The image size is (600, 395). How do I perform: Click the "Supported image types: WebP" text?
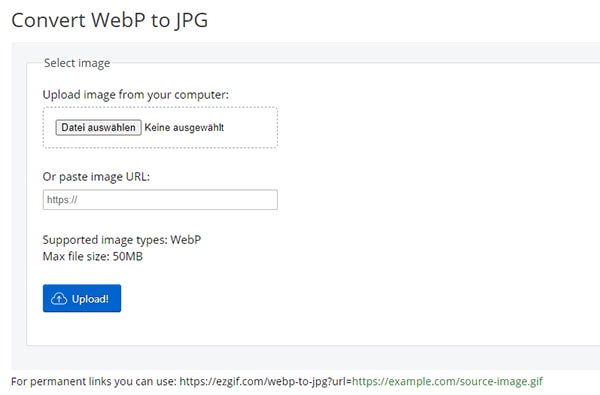122,240
